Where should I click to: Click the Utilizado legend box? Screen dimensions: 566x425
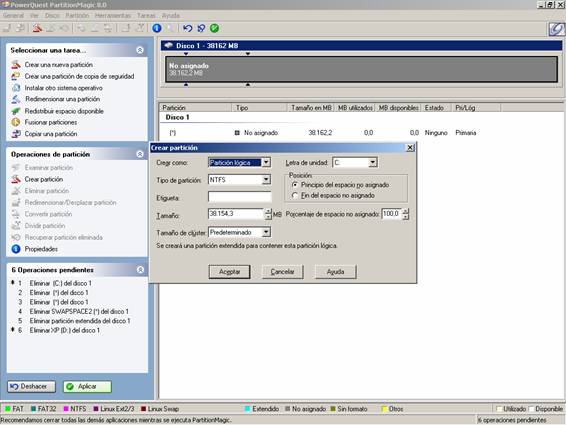pyautogui.click(x=499, y=409)
